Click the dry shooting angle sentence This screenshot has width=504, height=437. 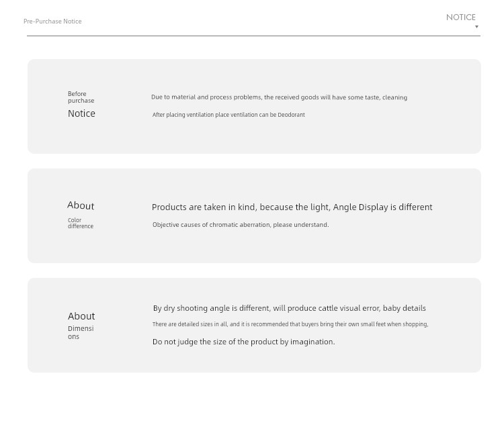click(x=289, y=308)
